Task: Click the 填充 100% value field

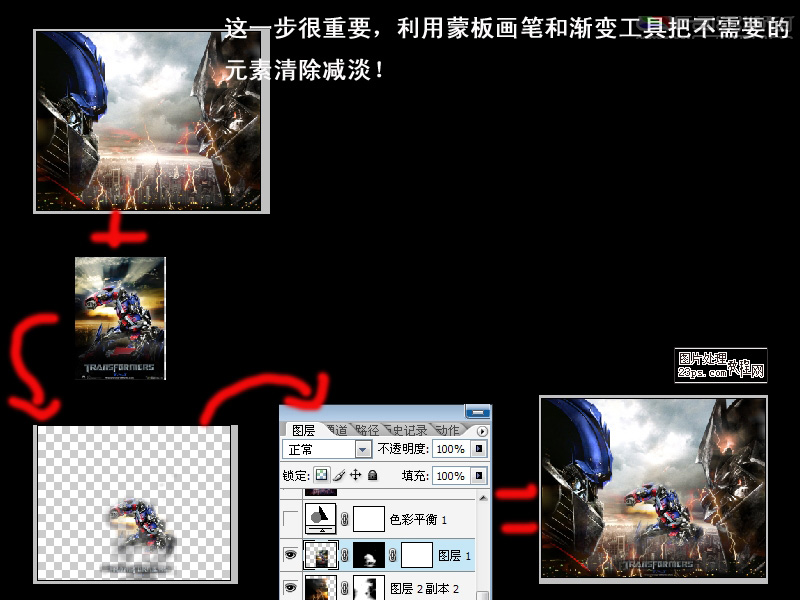Action: [x=452, y=476]
